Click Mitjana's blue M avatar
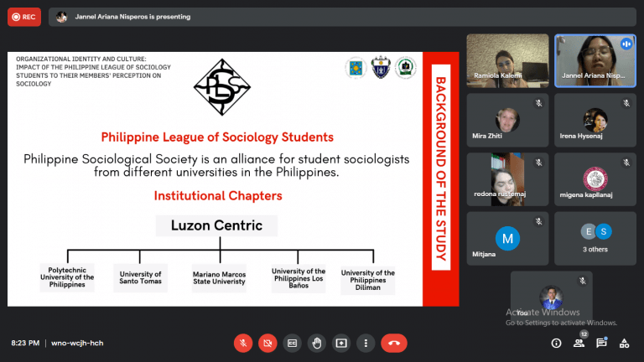The image size is (644, 362). 507,239
